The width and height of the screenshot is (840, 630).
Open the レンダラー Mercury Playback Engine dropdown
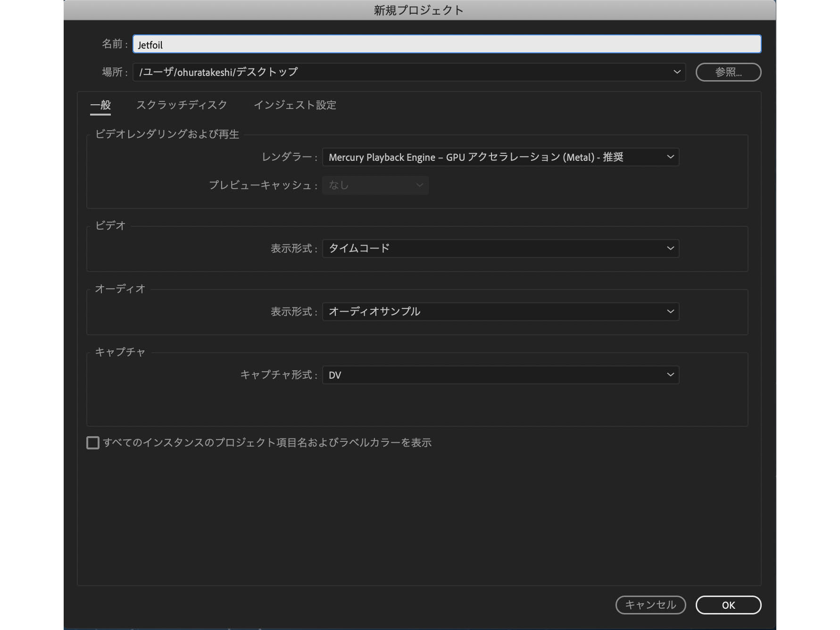[500, 157]
